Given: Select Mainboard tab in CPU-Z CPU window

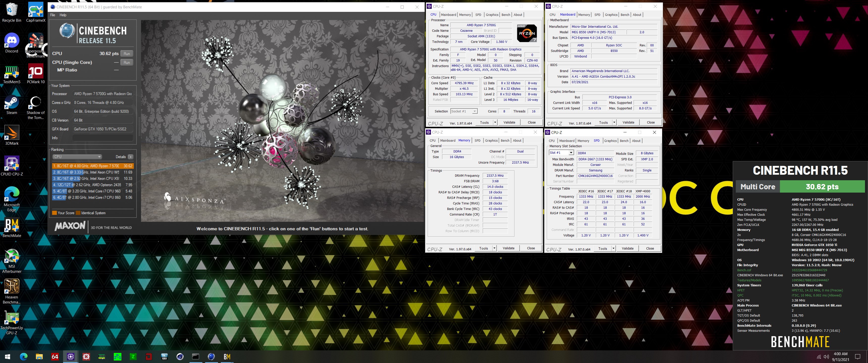Looking at the screenshot, I should click(448, 15).
